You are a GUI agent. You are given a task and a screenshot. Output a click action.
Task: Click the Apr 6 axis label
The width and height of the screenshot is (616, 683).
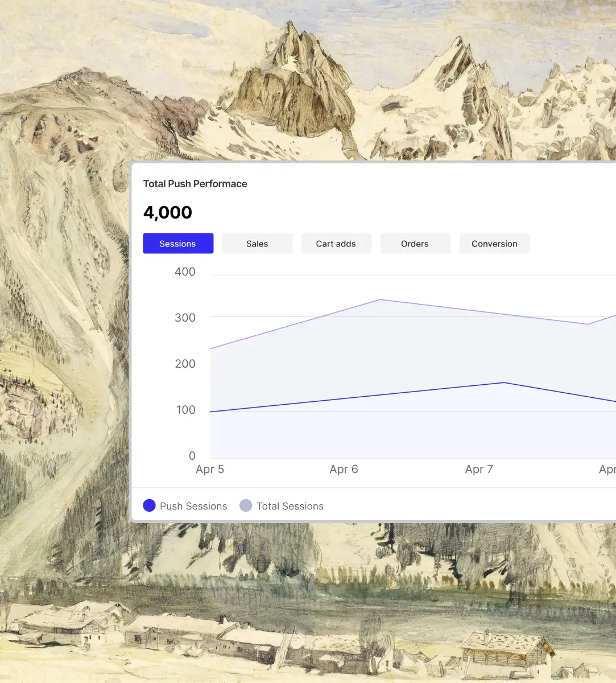[x=344, y=470]
